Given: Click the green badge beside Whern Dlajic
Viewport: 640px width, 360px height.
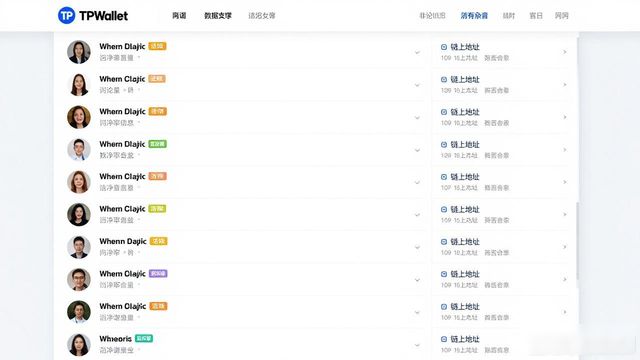Looking at the screenshot, I should tap(158, 144).
